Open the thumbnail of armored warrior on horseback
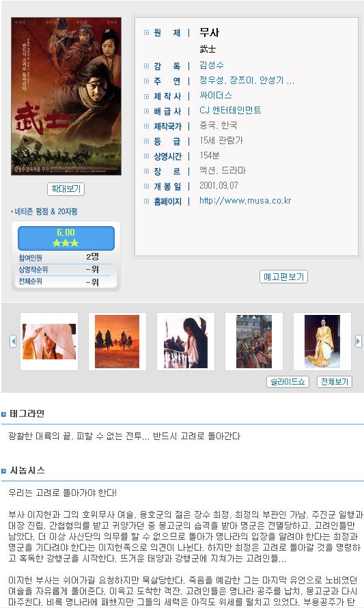The image size is (364, 608). (254, 342)
